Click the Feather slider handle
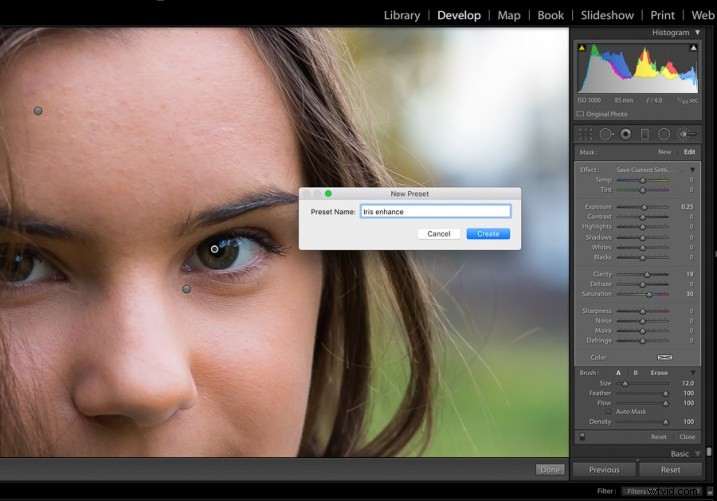This screenshot has width=717, height=501. click(665, 393)
